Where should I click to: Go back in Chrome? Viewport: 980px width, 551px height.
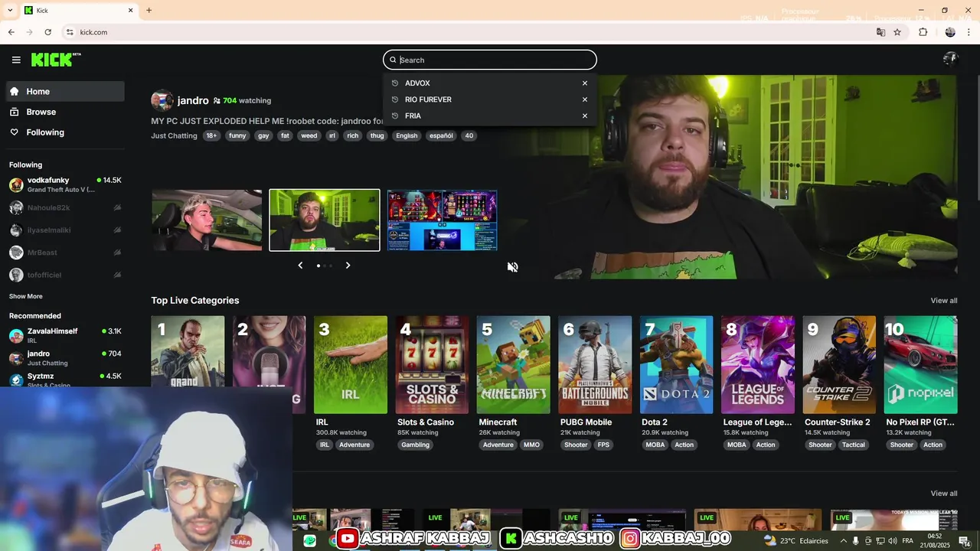(x=11, y=32)
